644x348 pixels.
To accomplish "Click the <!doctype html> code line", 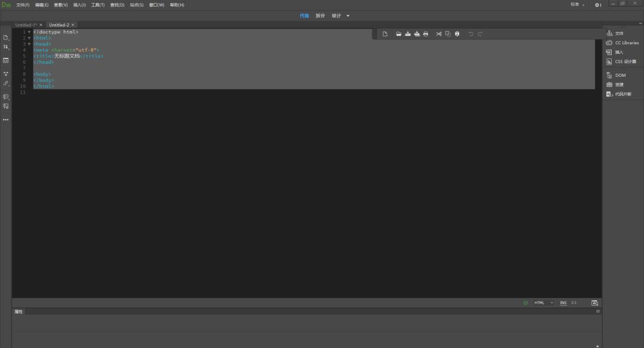I will (55, 32).
